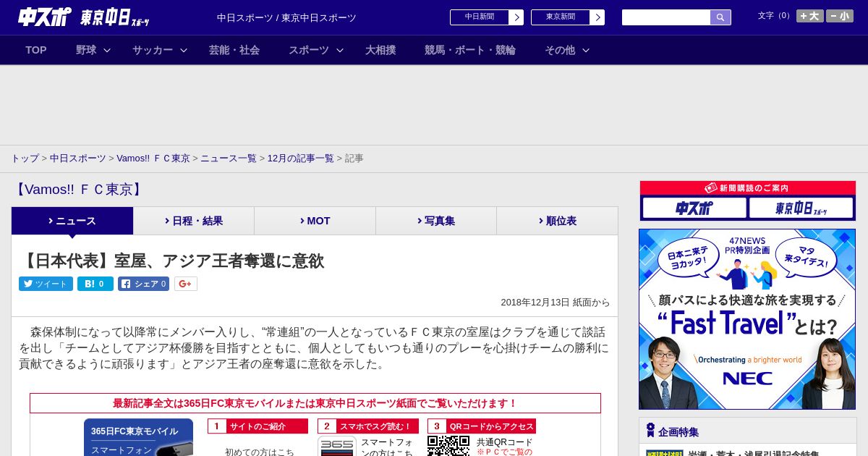Open 芸能・社会 navigation item

234,50
